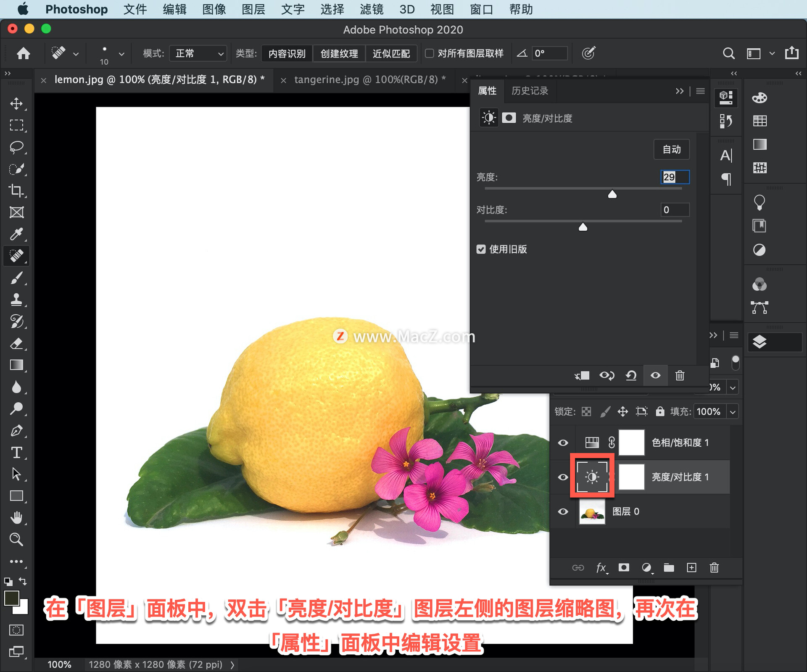Click the 自动 button
807x672 pixels.
(x=671, y=150)
